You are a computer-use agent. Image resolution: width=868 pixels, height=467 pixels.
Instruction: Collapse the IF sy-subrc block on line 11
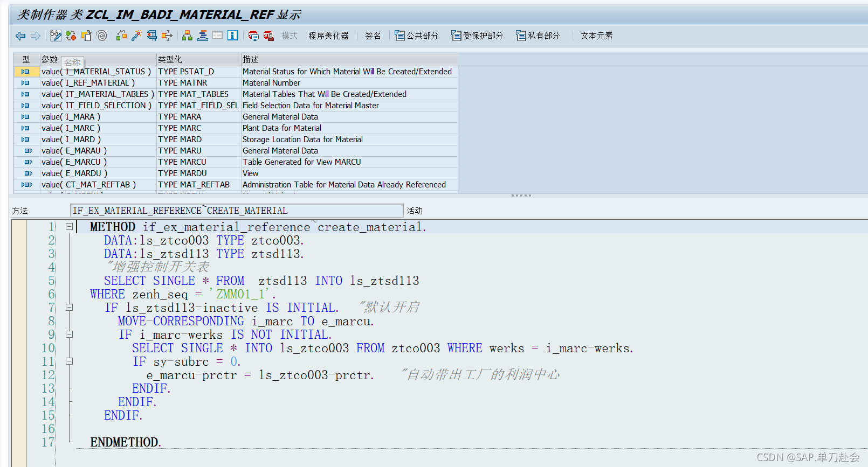coord(69,361)
